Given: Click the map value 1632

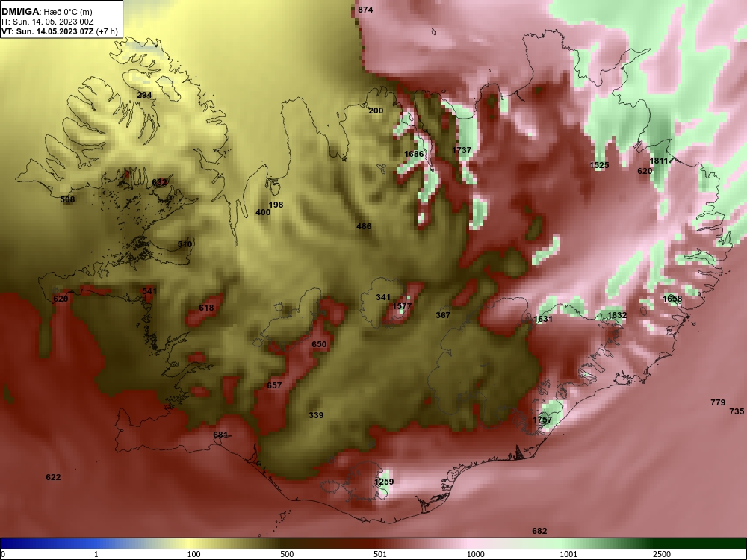Looking at the screenshot, I should click(617, 315).
